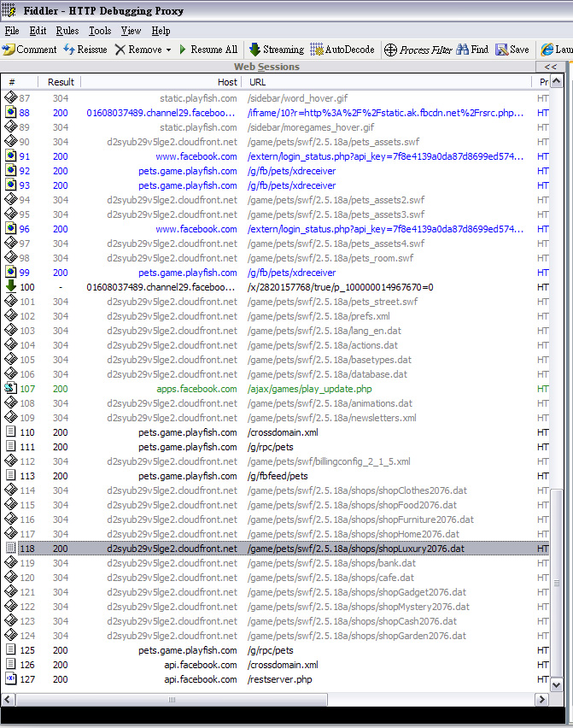Screen dimensions: 573x728
Task: Click the Process Filter crosshair icon
Action: point(390,50)
